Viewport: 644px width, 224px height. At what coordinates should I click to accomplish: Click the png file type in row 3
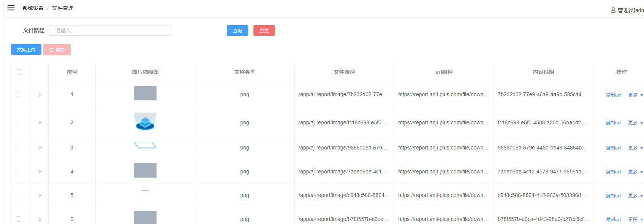(x=245, y=148)
